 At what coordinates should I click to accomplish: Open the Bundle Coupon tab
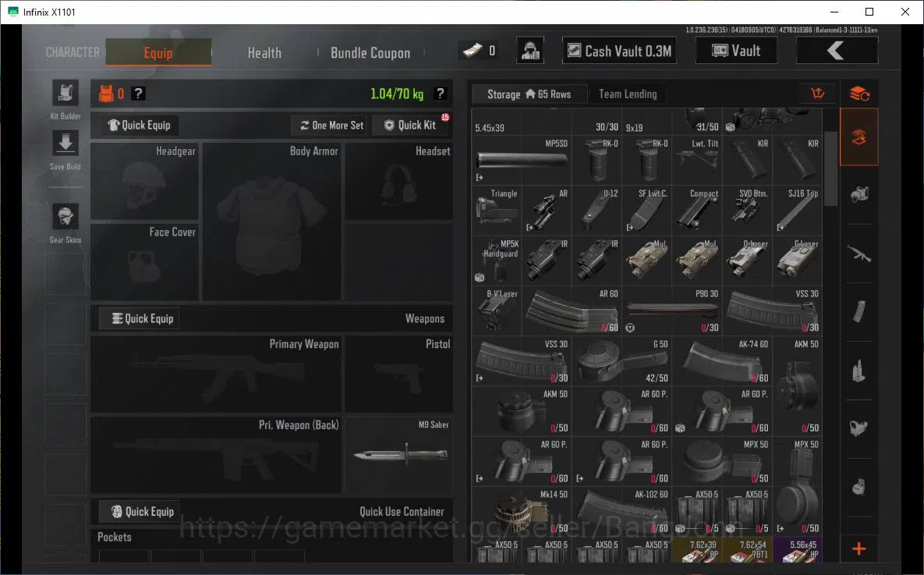pyautogui.click(x=370, y=52)
